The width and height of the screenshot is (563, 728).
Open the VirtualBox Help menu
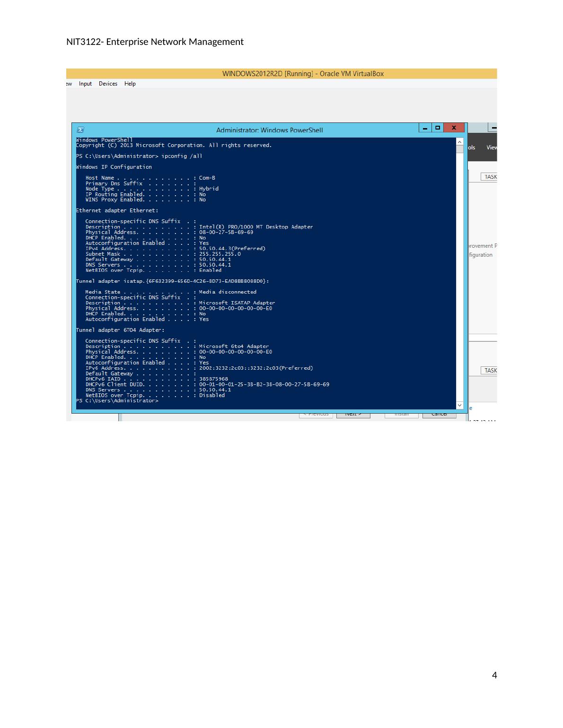point(130,84)
